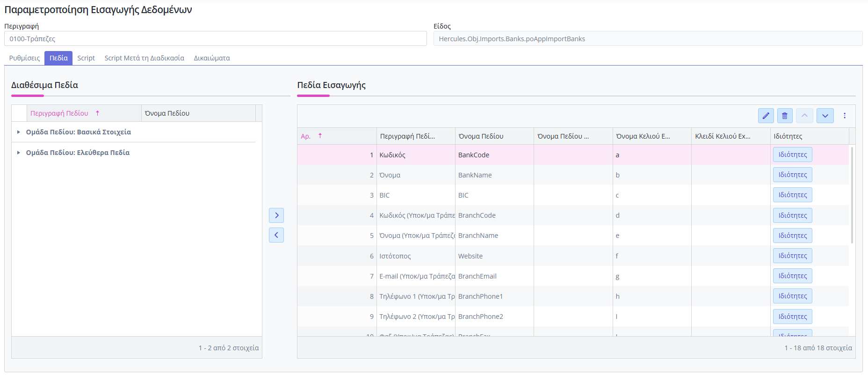
Task: Click Ιδιότητες button for BranchEmail row
Action: [793, 276]
